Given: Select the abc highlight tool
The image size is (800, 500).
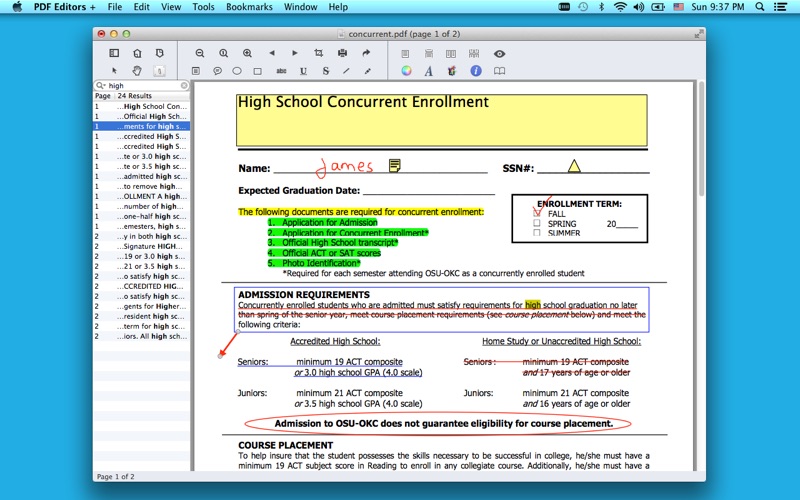Looking at the screenshot, I should pos(281,71).
